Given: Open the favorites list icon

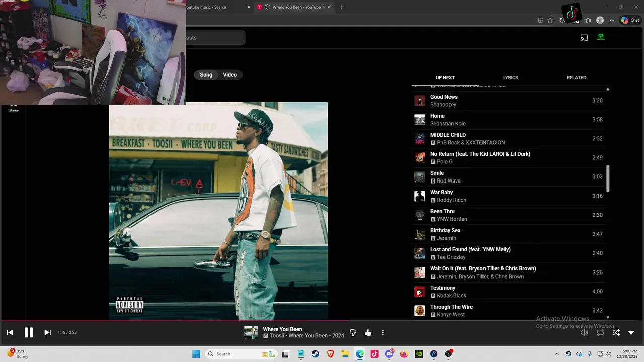Looking at the screenshot, I should (588, 20).
